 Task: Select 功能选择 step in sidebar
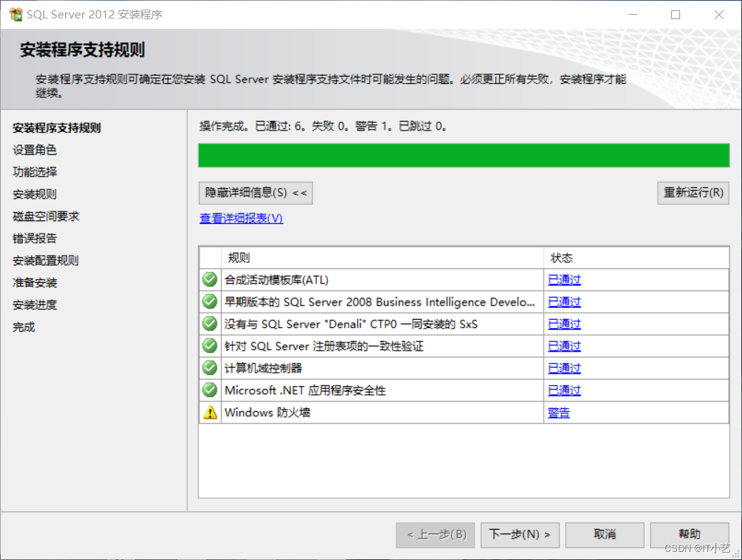[x=35, y=172]
